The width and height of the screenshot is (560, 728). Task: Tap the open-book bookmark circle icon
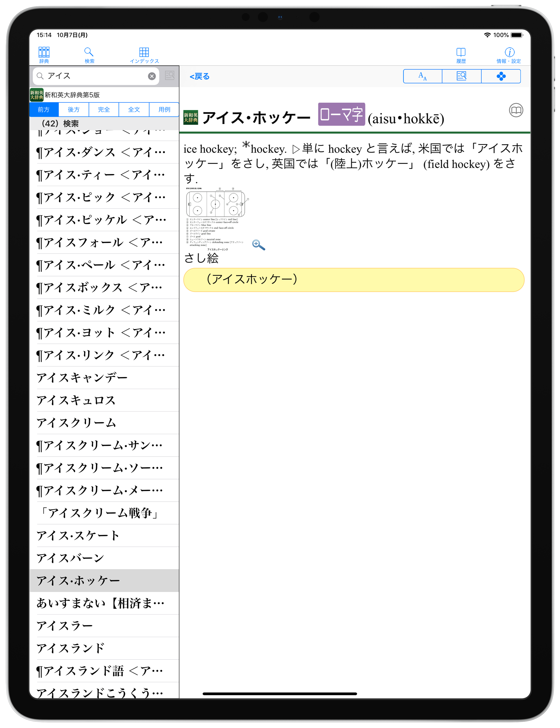(x=515, y=110)
